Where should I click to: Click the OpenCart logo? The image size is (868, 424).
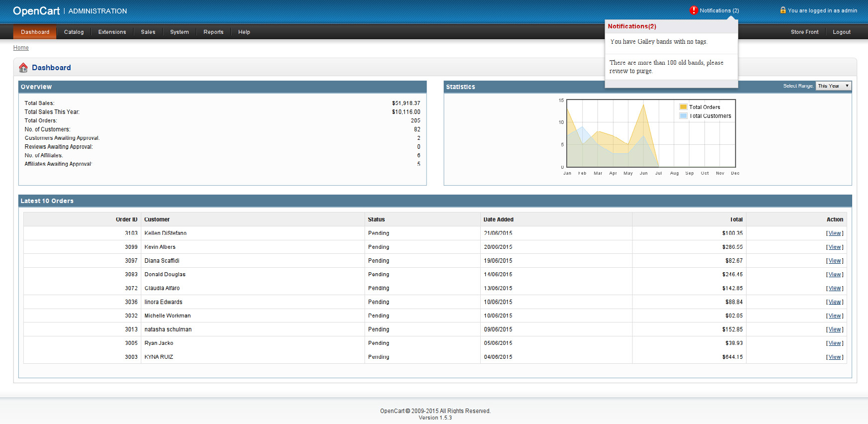[x=36, y=11]
